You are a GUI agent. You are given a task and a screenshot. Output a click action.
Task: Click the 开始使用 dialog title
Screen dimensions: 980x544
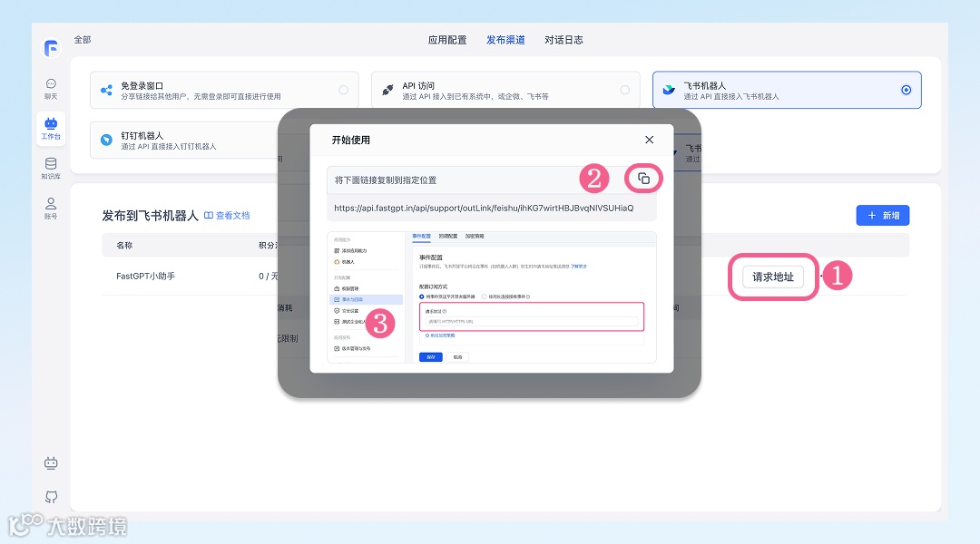(350, 140)
